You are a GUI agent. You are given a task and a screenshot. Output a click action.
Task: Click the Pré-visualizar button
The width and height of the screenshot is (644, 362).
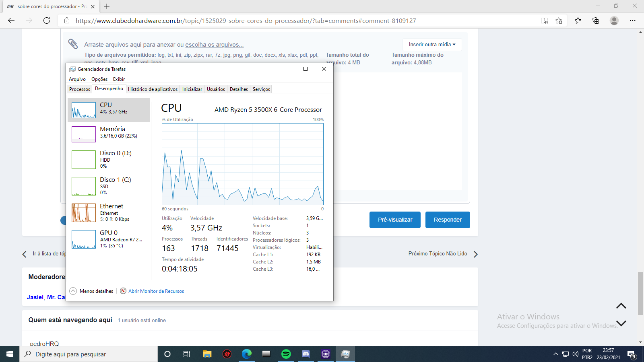[x=395, y=220]
